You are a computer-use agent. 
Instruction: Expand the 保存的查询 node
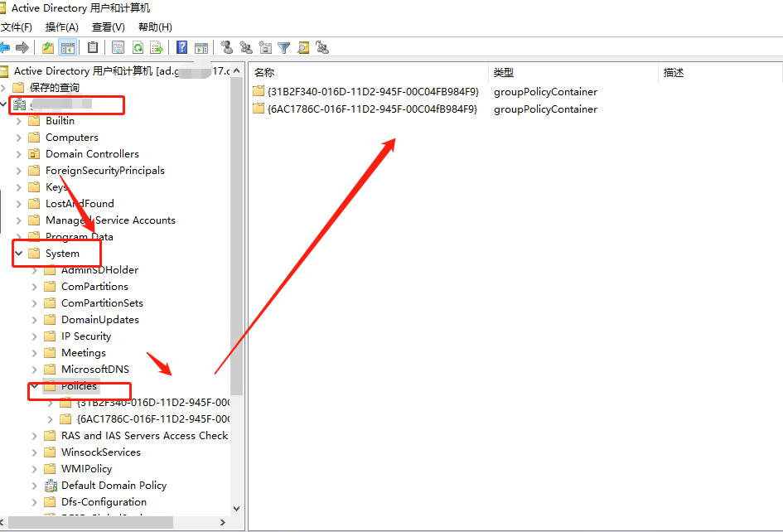pyautogui.click(x=3, y=88)
